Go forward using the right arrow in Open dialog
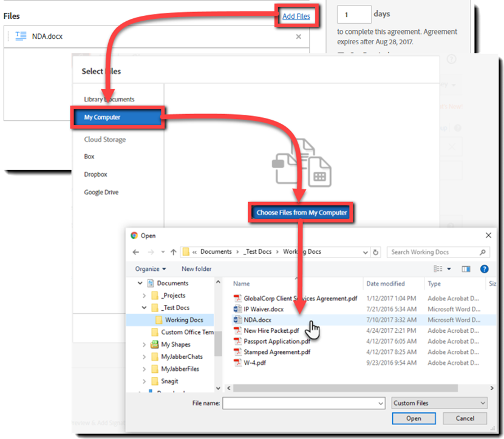Screen dimensions: 504x439 151,252
